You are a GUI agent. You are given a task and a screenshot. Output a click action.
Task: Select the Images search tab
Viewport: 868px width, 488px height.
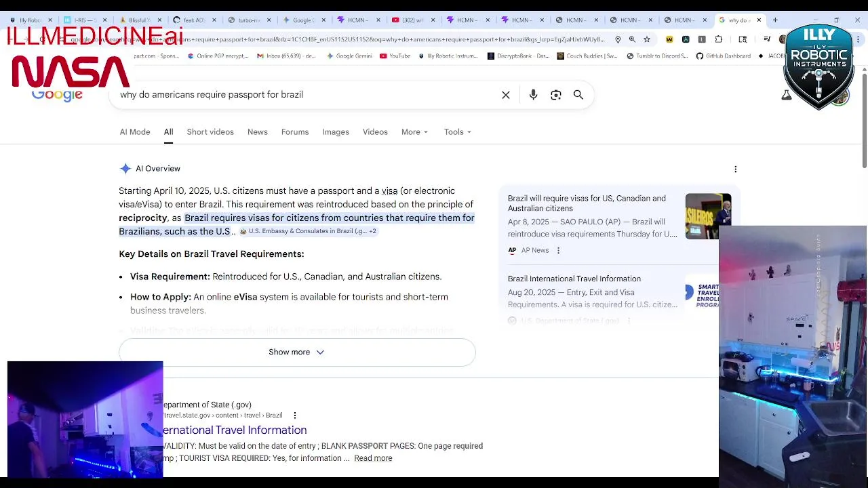336,132
